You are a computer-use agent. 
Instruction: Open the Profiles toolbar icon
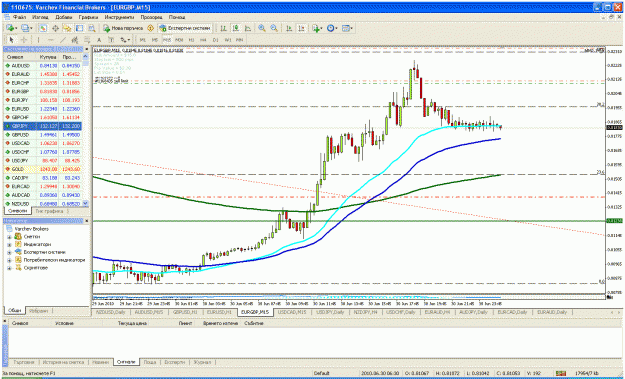pyautogui.click(x=26, y=28)
